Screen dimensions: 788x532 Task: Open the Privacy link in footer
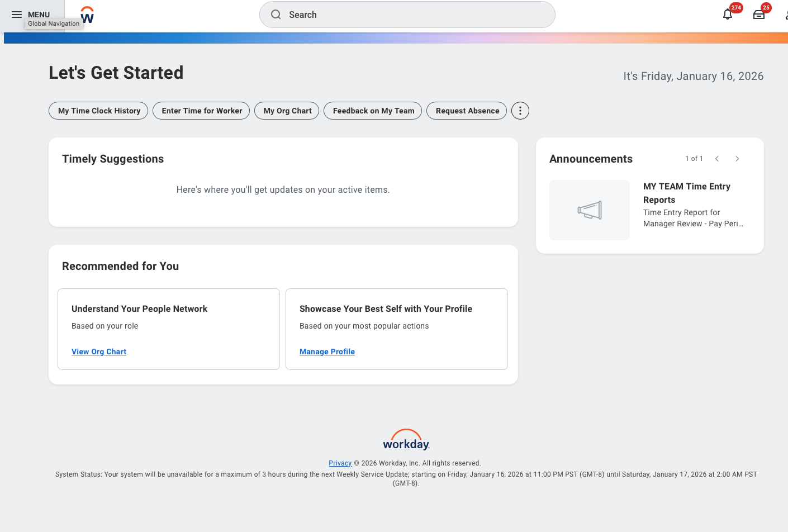(340, 463)
